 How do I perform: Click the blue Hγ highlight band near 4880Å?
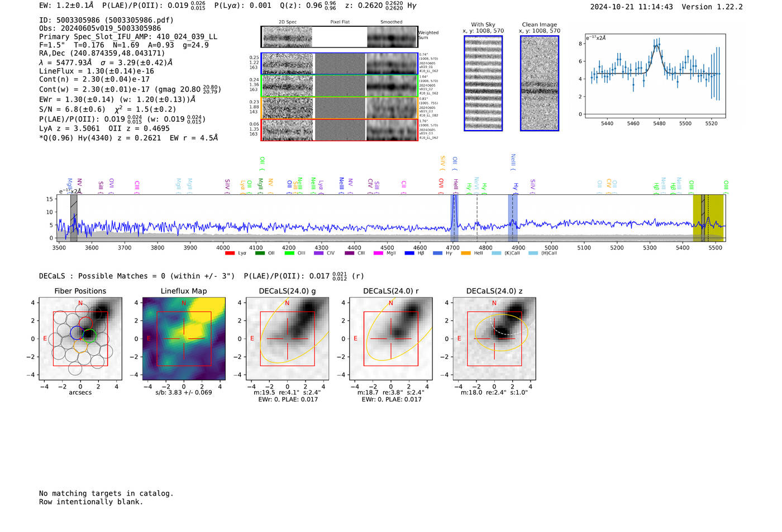click(x=513, y=218)
